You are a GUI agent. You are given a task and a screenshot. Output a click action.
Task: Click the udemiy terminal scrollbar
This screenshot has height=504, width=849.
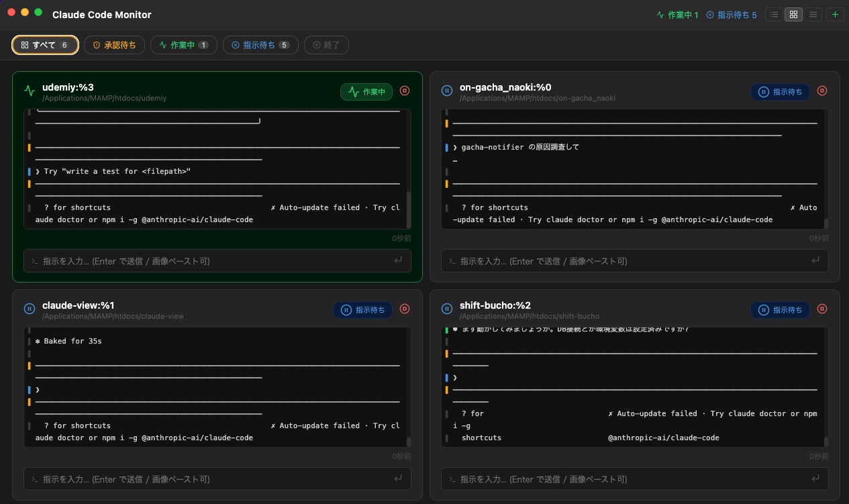pyautogui.click(x=408, y=208)
